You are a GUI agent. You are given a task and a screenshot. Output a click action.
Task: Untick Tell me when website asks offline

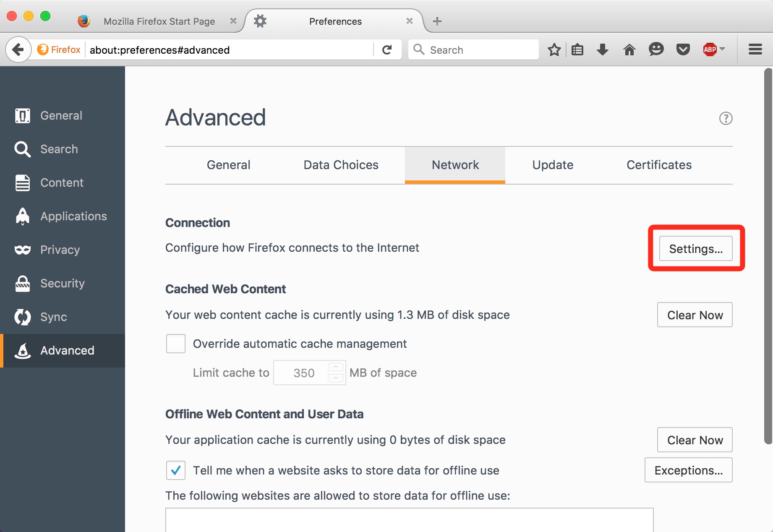pos(176,470)
